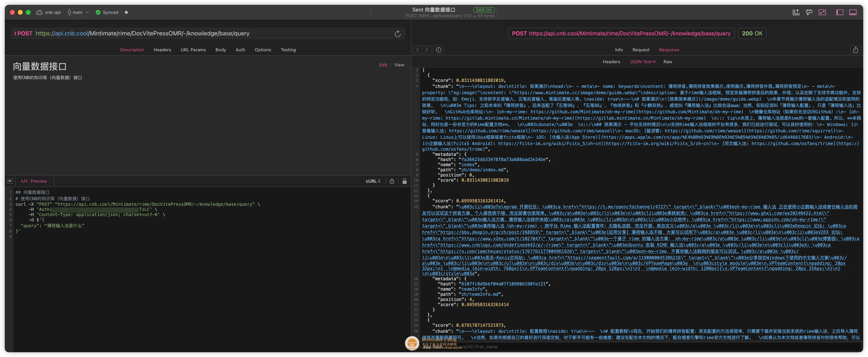Viewport: 868px width, 357px height.
Task: Open history with the clock icon
Action: coord(438,49)
